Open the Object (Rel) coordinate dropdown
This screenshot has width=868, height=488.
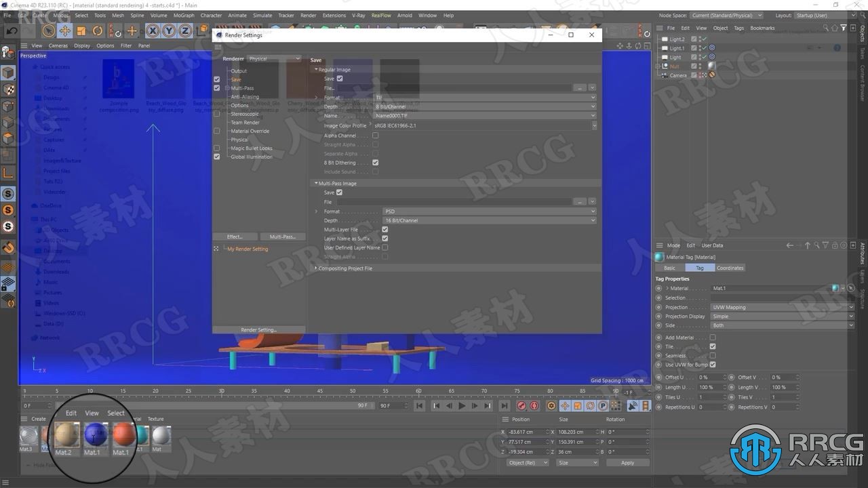click(x=528, y=463)
